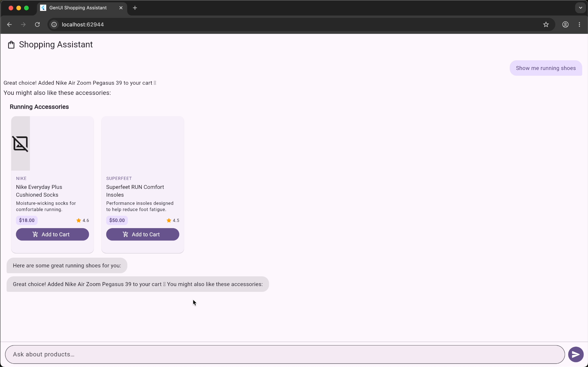Click the NIKE brand label

[x=21, y=178]
